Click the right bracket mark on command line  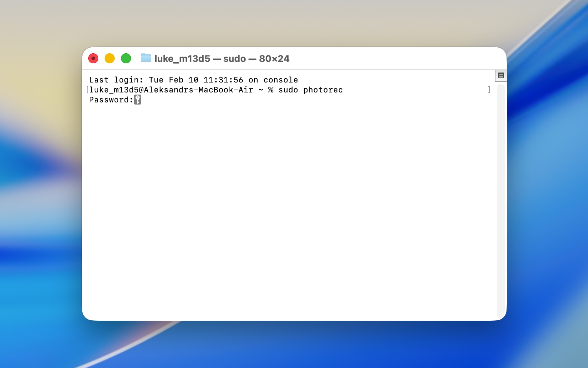click(489, 90)
